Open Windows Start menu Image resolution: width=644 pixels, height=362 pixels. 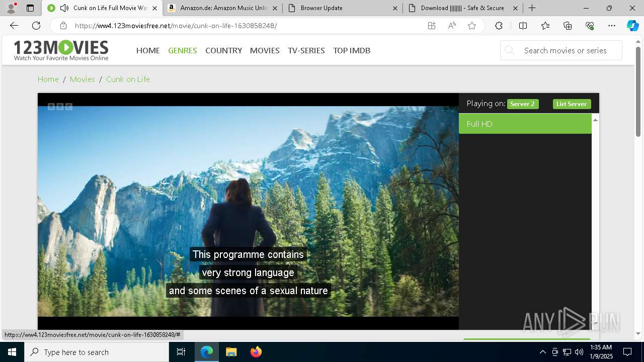[12, 352]
